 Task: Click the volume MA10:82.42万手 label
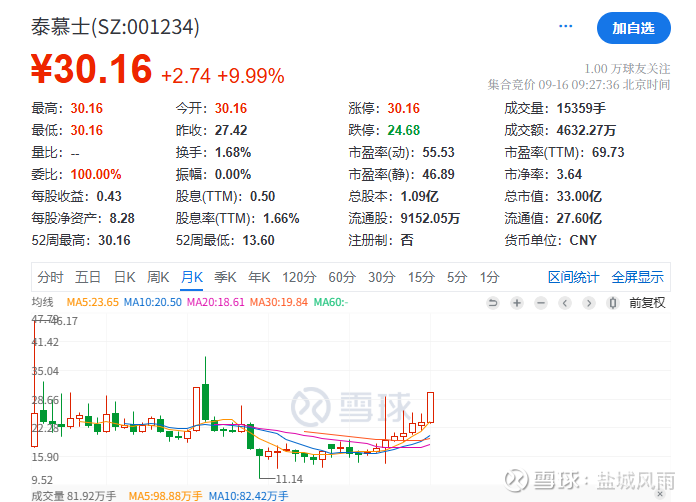248,496
